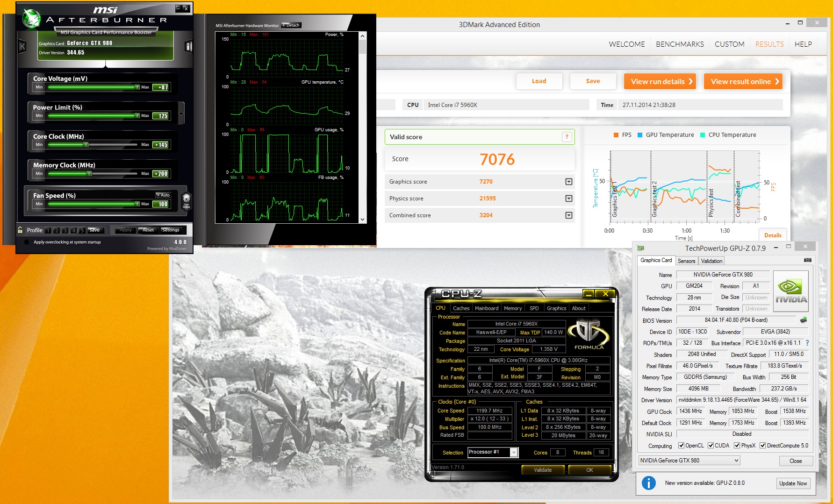Expand the Combined score details
Image resolution: width=833 pixels, height=504 pixels.
[x=569, y=215]
